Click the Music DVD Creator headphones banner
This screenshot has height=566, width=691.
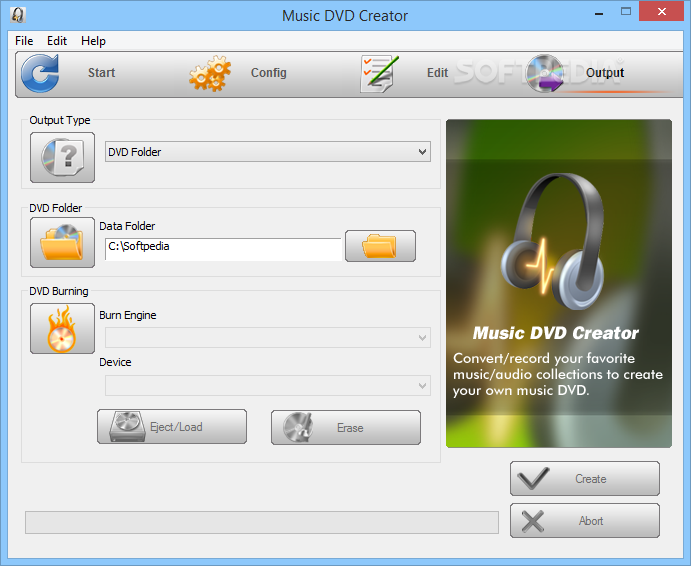(x=559, y=283)
